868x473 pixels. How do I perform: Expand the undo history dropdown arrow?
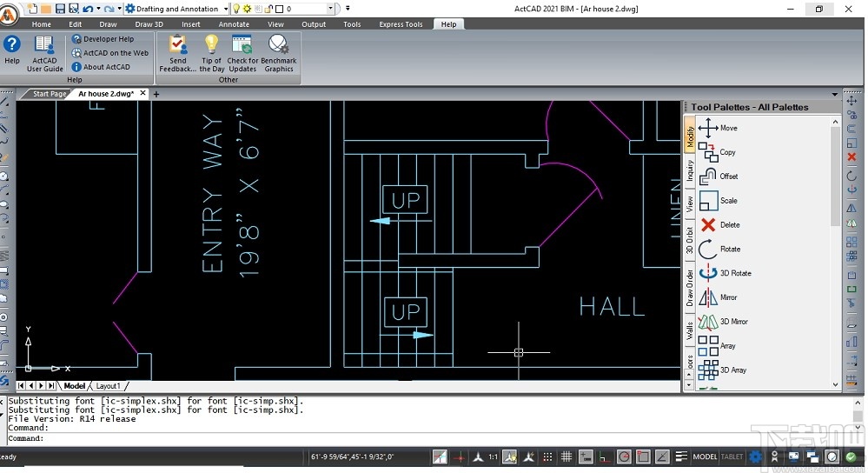(x=98, y=9)
